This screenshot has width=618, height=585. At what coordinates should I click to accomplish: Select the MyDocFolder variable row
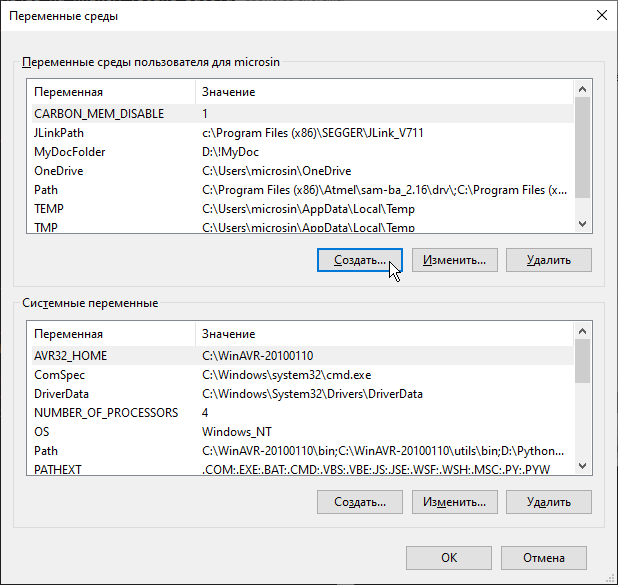coord(302,152)
